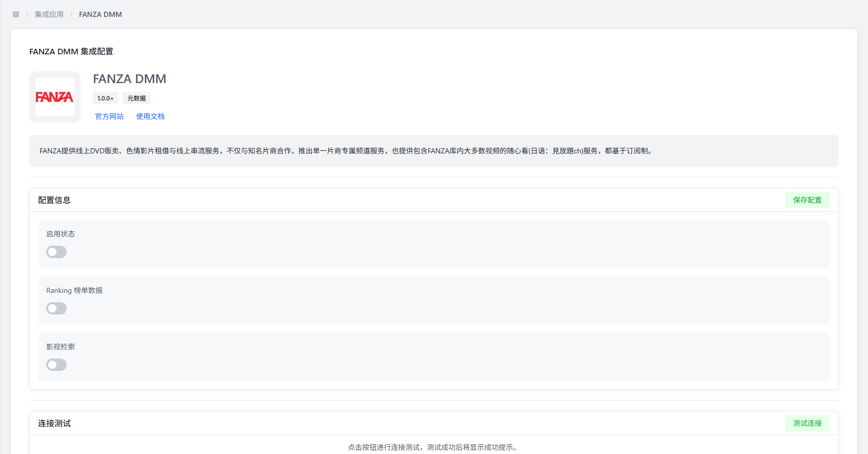This screenshot has width=868, height=454.
Task: Click the red FANZA logo image
Action: (x=55, y=97)
